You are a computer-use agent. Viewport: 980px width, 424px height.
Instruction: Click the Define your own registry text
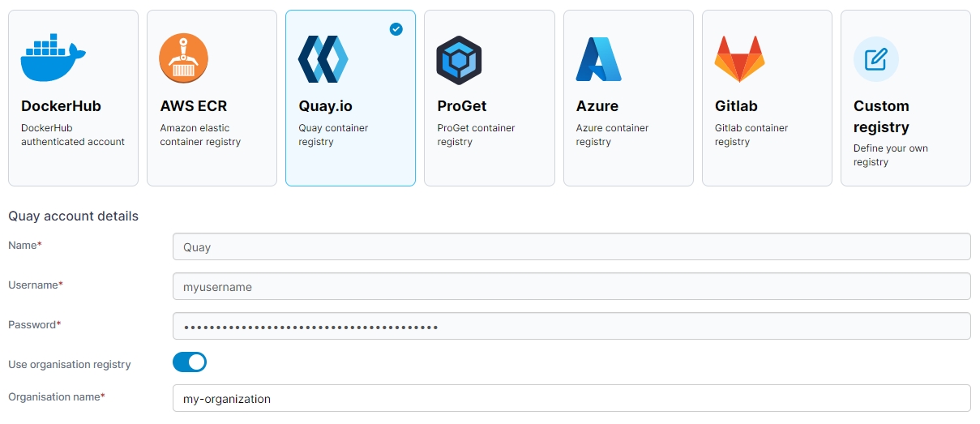890,155
